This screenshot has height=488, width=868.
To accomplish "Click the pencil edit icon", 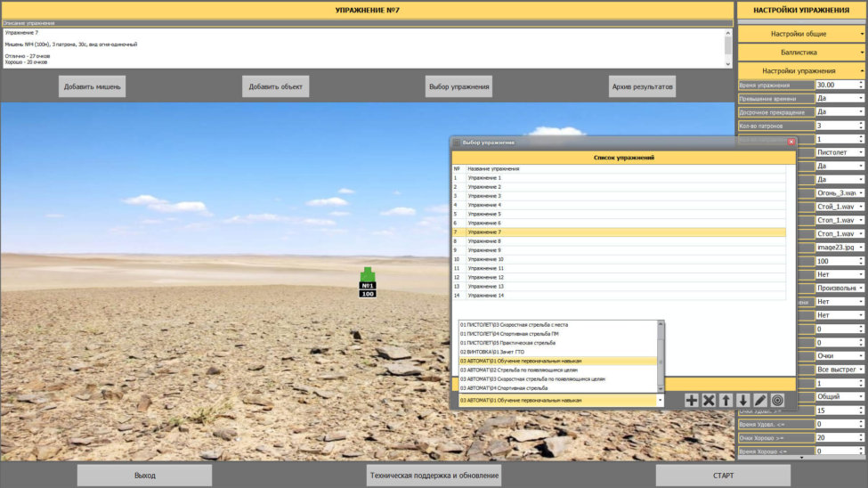I will 760,401.
